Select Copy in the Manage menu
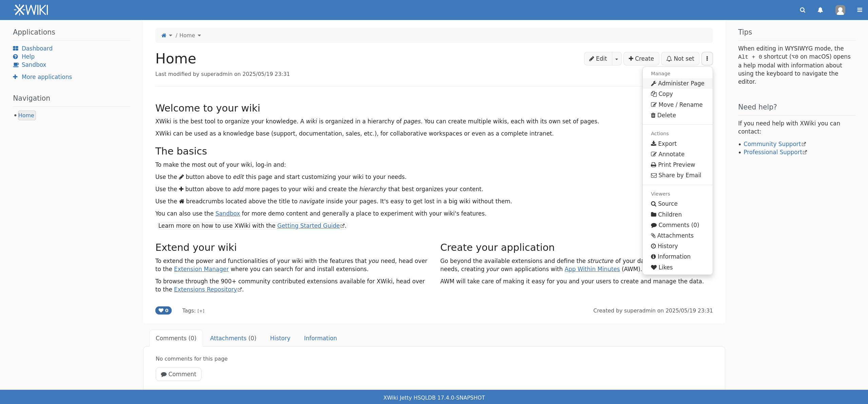 [677, 94]
